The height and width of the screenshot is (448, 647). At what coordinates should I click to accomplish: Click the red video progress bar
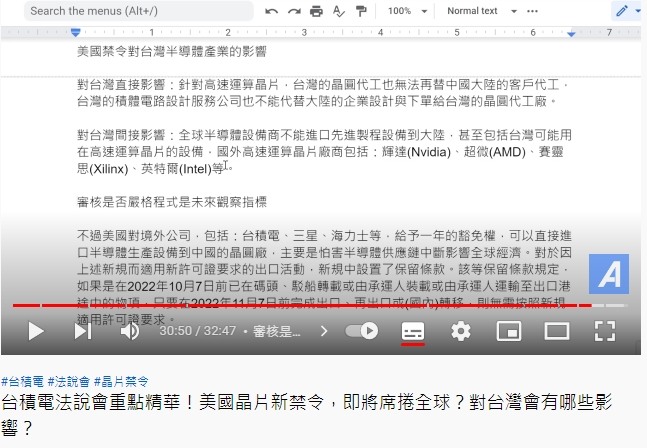320,306
